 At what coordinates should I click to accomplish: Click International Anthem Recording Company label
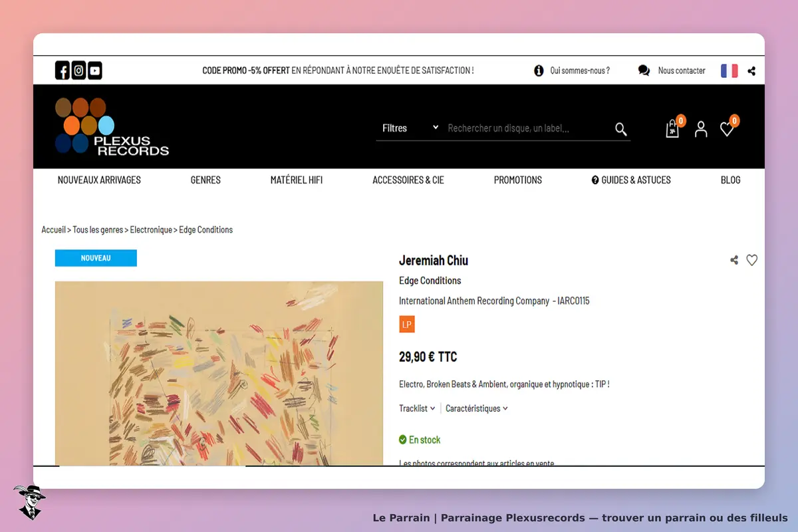pyautogui.click(x=474, y=301)
